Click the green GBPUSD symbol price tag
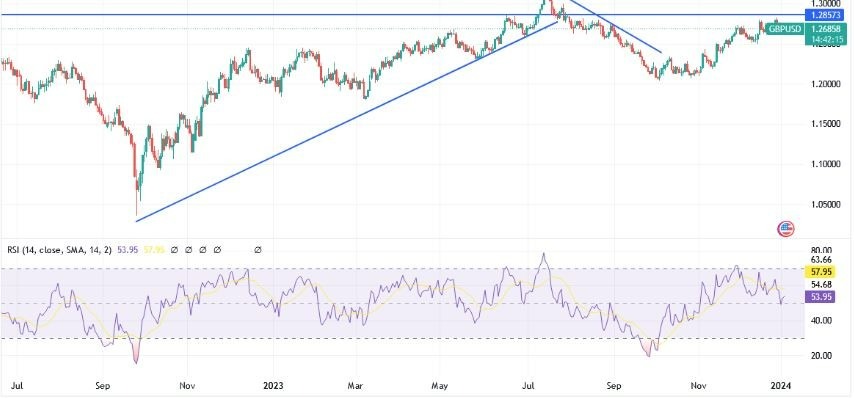854x398 pixels. [x=785, y=29]
